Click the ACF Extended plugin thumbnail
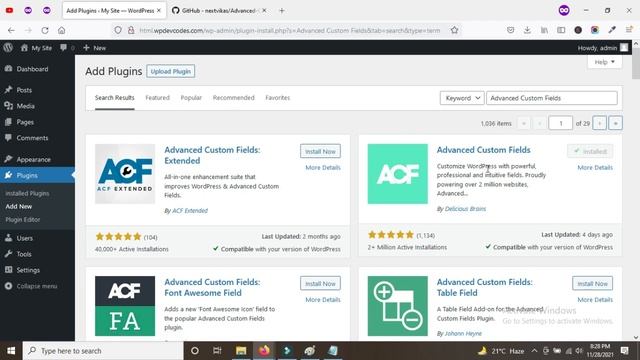640x360 pixels. coord(125,174)
